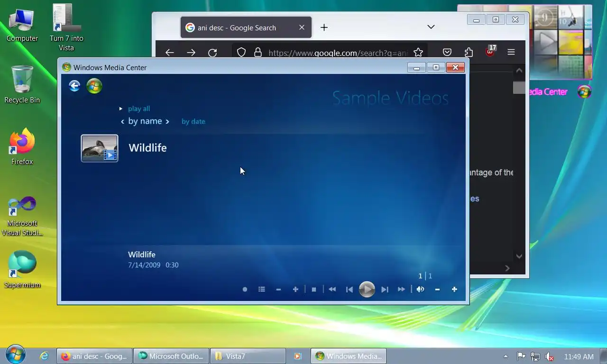This screenshot has height=364, width=607.
Task: Click Firefox horizontal scroll right arrow
Action: (507, 268)
